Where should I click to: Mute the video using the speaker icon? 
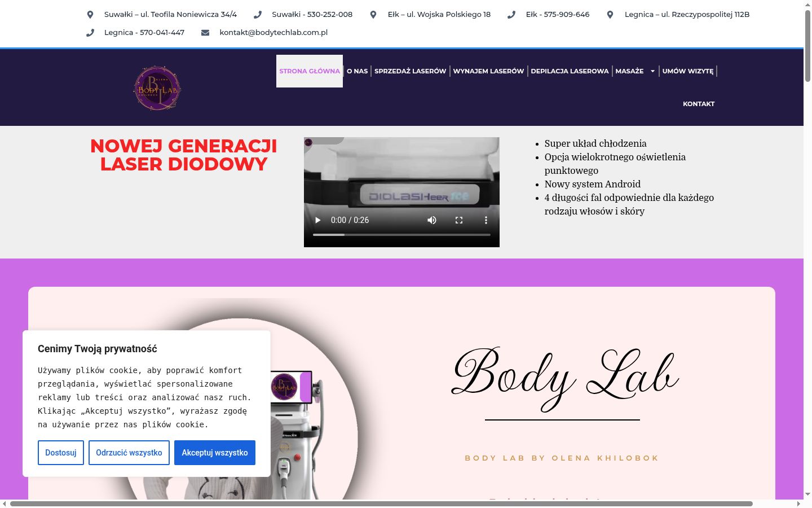pos(432,220)
